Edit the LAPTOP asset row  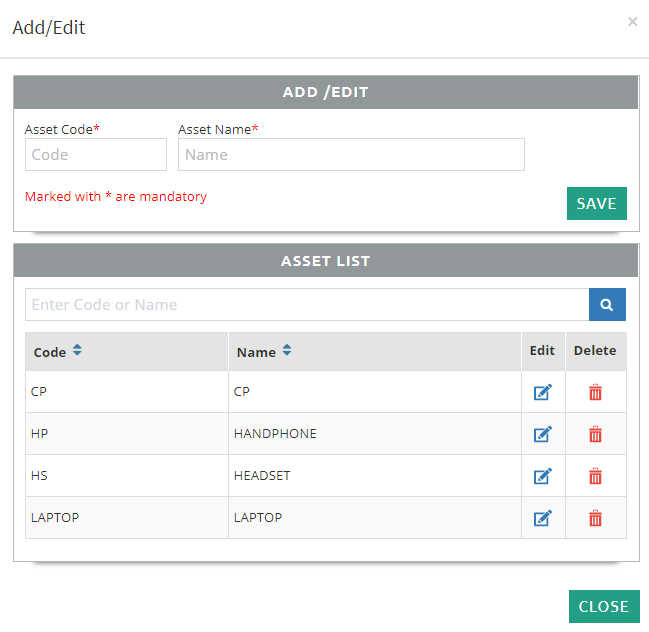(542, 518)
